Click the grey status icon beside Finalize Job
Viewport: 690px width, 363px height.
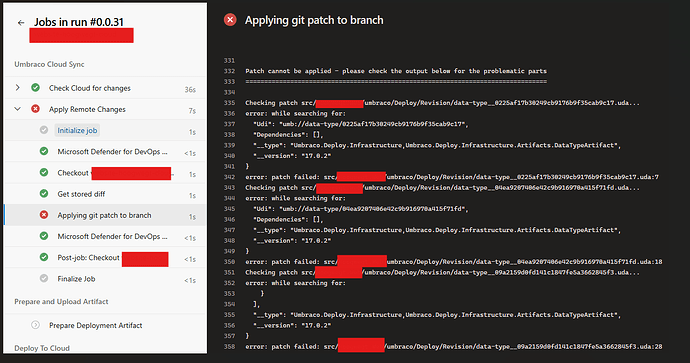(x=44, y=278)
